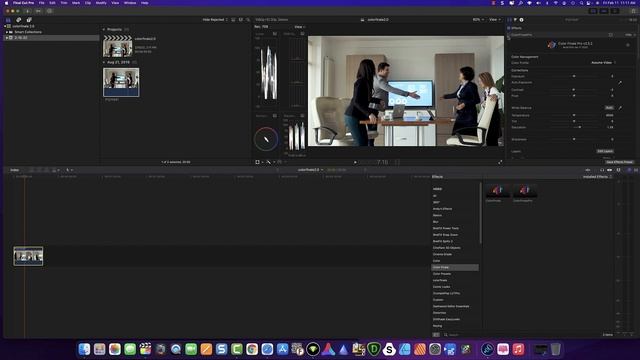
Task: Open the Hide Rejected filter dropdown
Action: [x=215, y=20]
